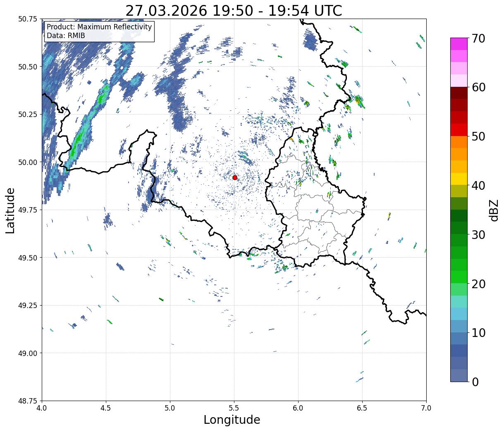Click the 70 tick label on colorbar
Image resolution: width=504 pixels, height=430 pixels.
pyautogui.click(x=478, y=38)
